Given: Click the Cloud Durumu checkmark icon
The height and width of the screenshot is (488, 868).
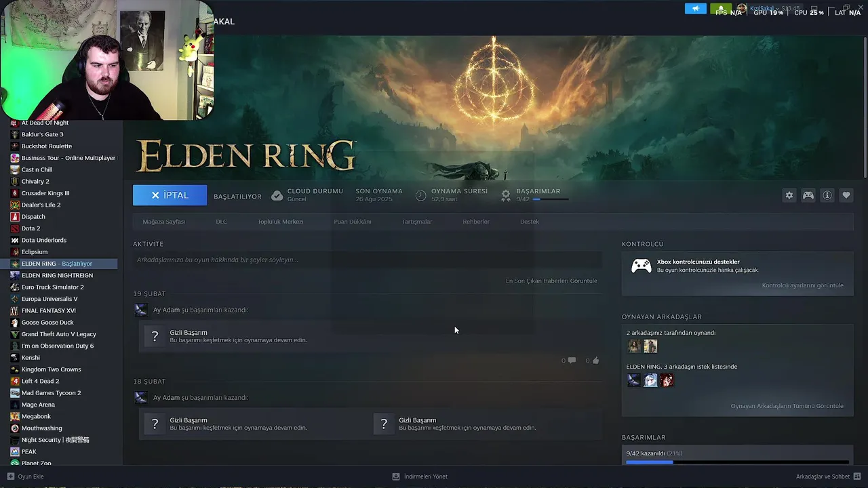Looking at the screenshot, I should (x=277, y=195).
